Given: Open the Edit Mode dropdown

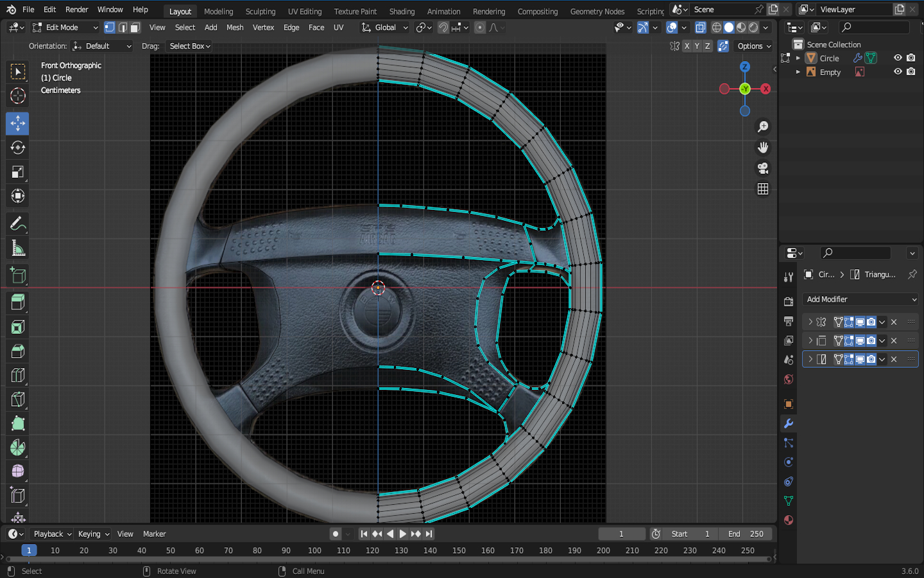Looking at the screenshot, I should click(x=65, y=28).
